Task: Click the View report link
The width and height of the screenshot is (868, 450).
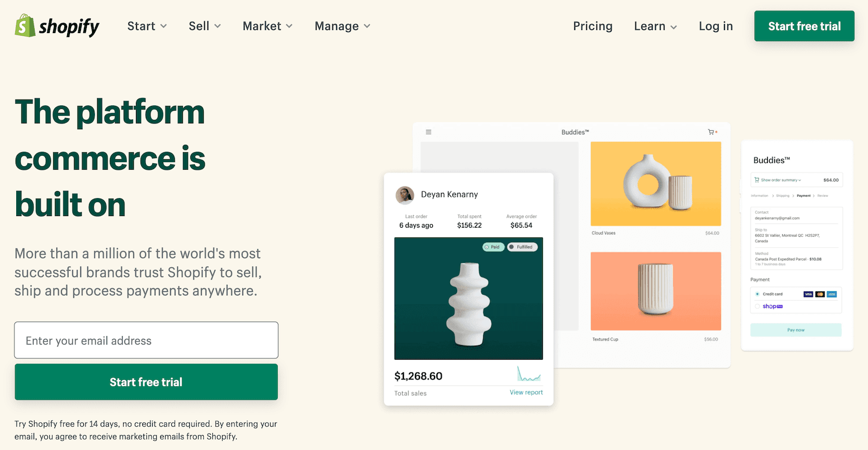Action: [x=526, y=392]
